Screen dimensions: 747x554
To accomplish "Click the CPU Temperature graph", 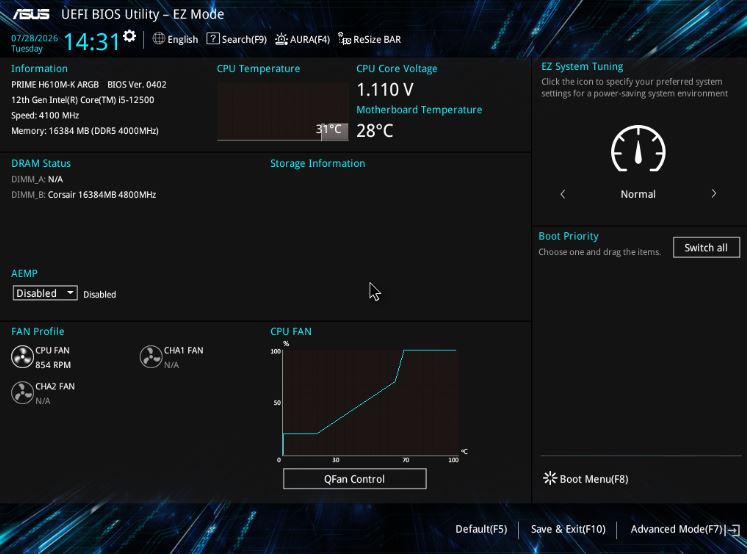I will [282, 110].
